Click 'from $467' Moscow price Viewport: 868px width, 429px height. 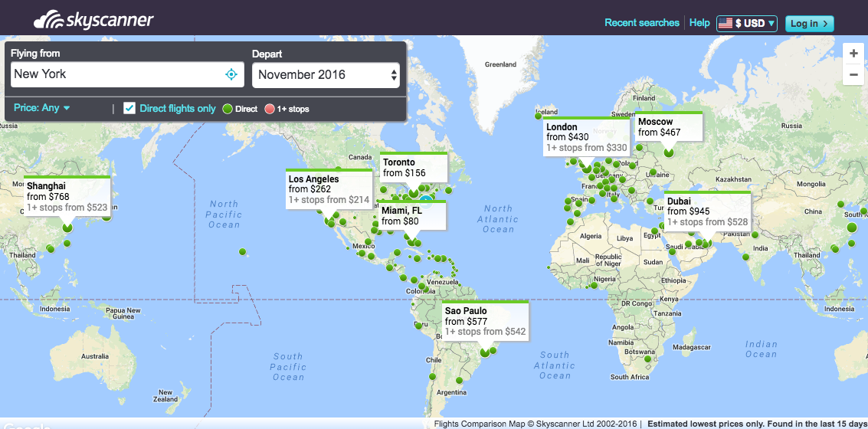[660, 133]
